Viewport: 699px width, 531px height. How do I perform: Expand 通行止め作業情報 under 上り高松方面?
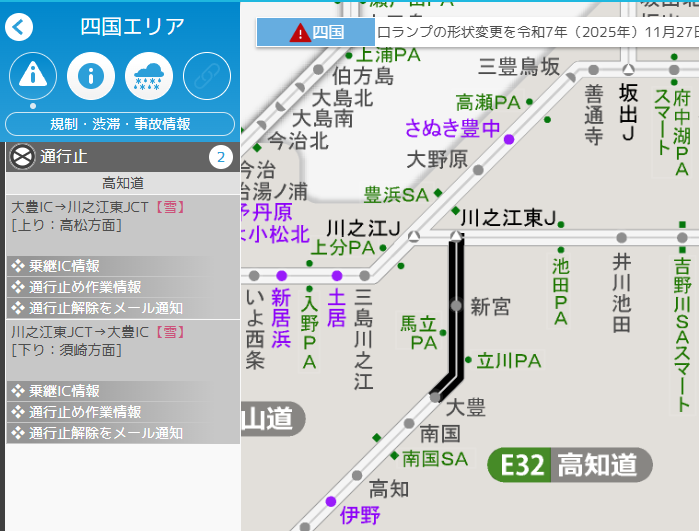click(x=123, y=287)
